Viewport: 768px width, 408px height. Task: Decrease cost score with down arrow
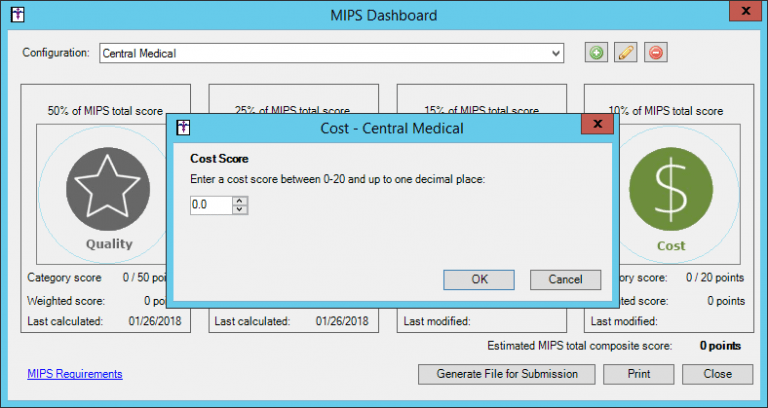[239, 209]
